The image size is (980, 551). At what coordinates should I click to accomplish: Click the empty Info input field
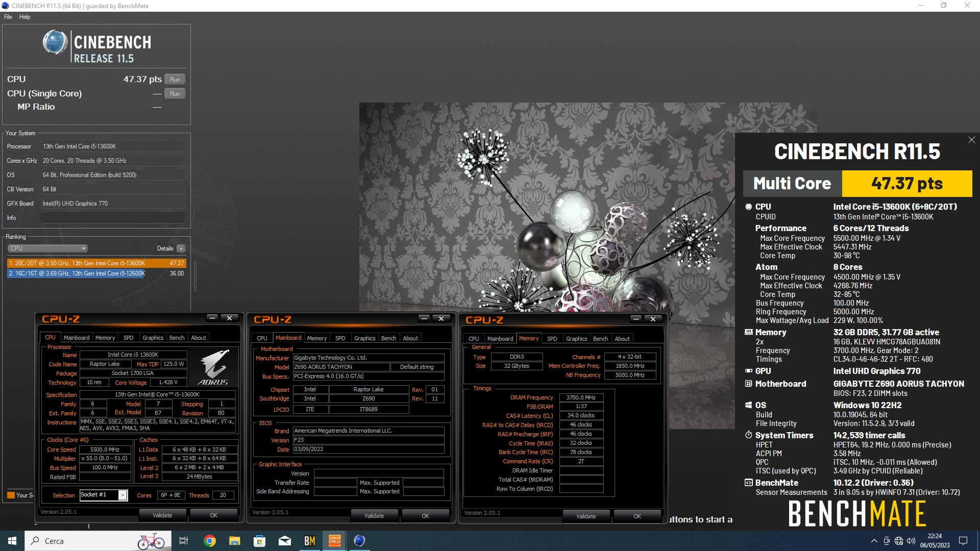pos(112,218)
